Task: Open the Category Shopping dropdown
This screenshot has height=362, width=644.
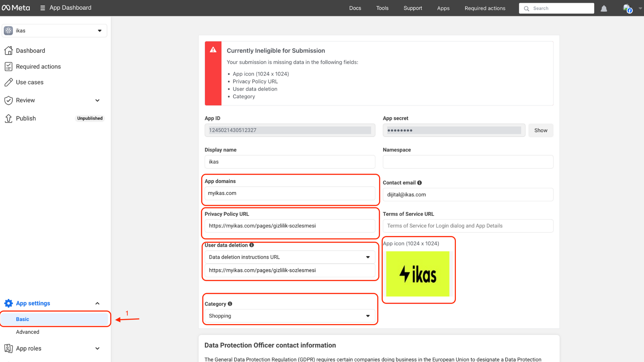Action: pos(290,316)
